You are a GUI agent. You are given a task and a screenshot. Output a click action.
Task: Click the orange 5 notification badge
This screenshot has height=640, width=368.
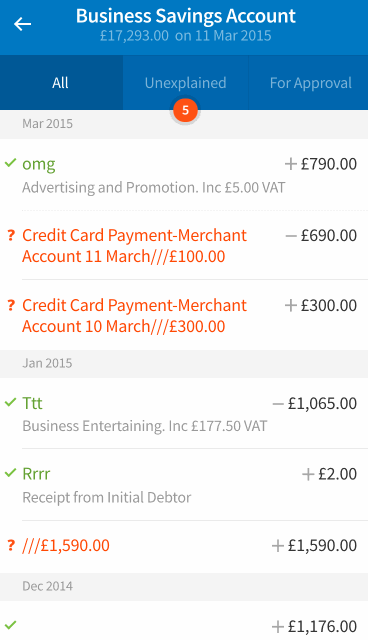pyautogui.click(x=185, y=110)
